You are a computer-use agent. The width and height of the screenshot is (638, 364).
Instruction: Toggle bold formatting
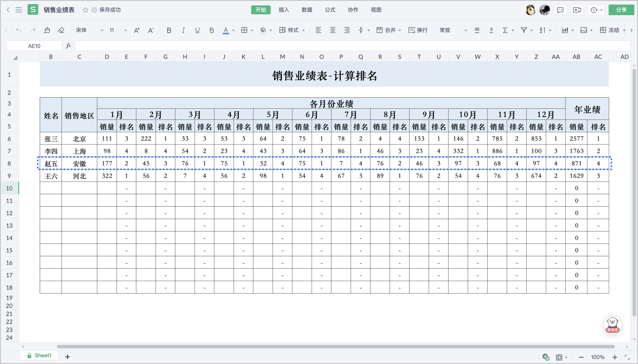(x=169, y=30)
